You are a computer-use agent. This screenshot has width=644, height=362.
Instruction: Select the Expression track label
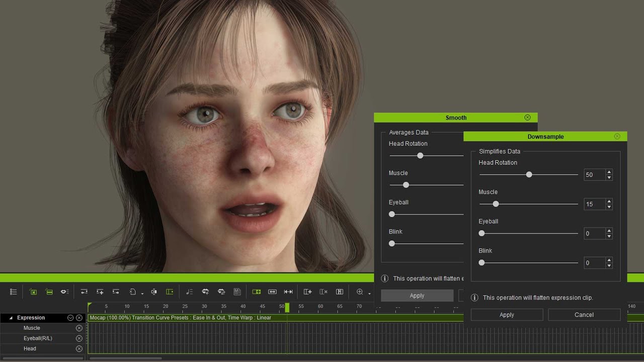coord(31,318)
